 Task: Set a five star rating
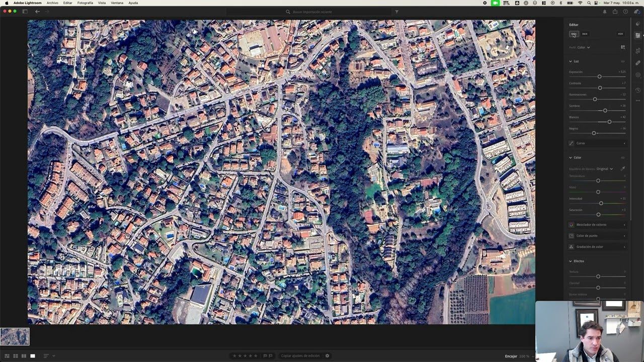[256, 356]
